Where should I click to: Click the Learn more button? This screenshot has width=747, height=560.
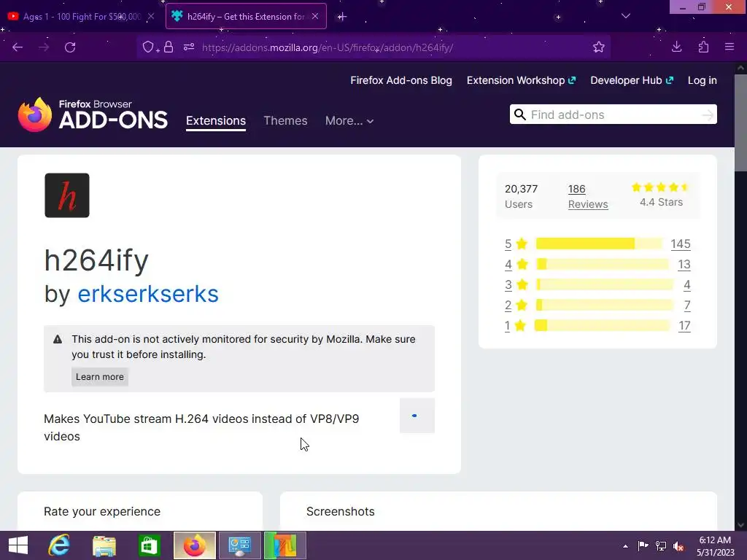pos(99,377)
